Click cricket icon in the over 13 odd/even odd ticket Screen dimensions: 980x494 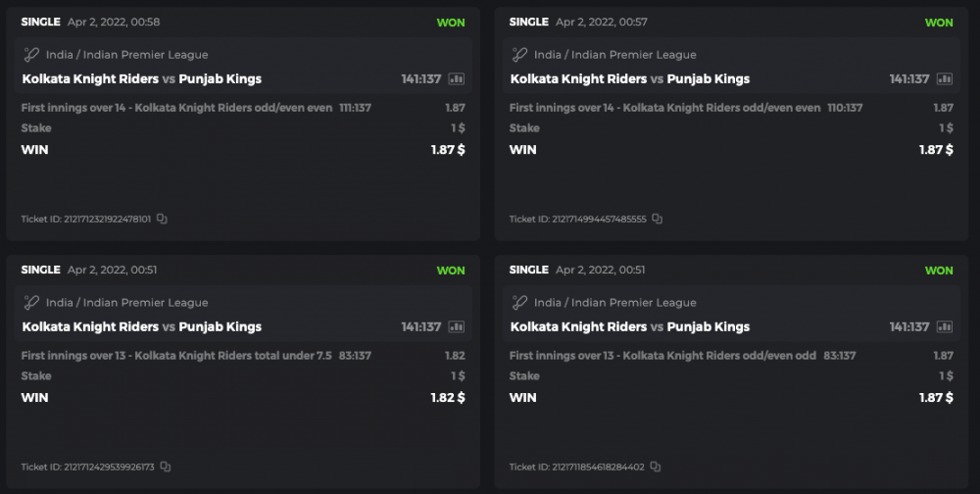pyautogui.click(x=519, y=303)
